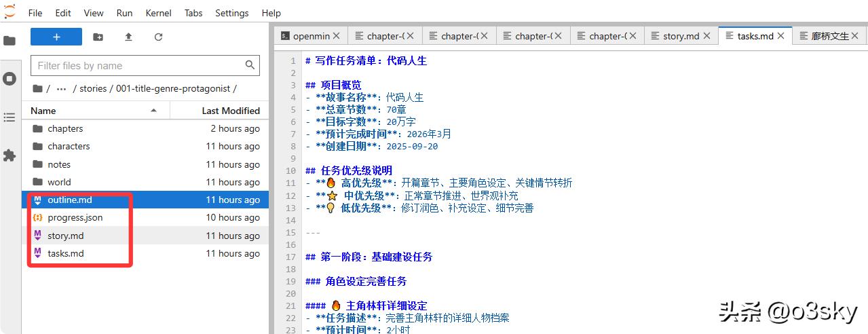Click the document icon on tasks.md tab
Screen dimensions: 868x334
(730, 36)
